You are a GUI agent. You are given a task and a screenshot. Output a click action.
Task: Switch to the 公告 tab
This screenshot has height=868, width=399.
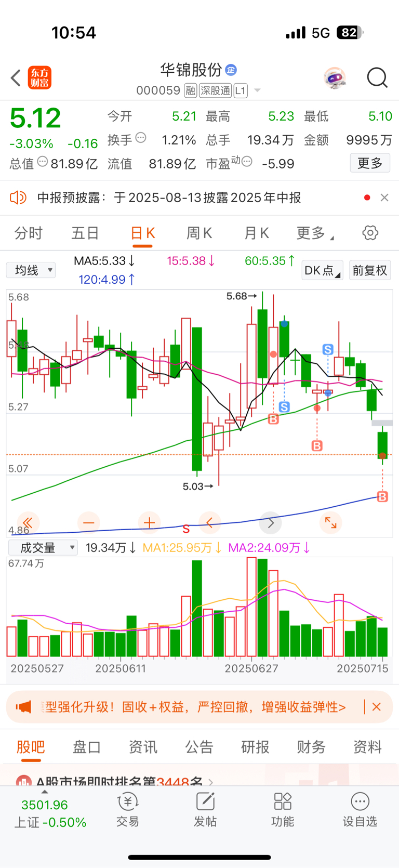[199, 747]
